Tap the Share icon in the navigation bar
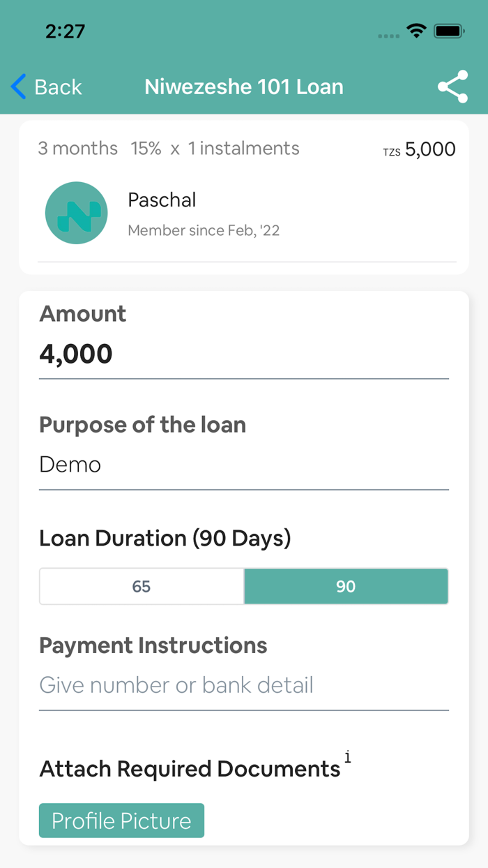The image size is (488, 868). click(453, 87)
